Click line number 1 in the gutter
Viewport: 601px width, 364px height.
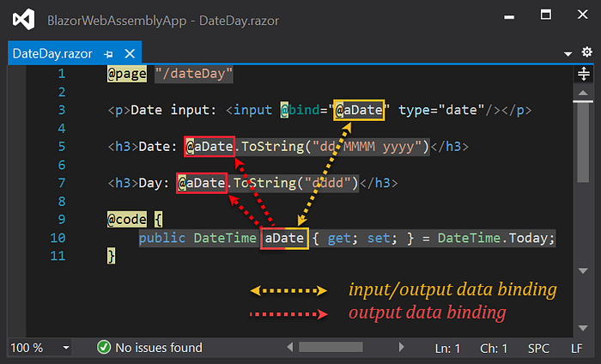pyautogui.click(x=62, y=74)
